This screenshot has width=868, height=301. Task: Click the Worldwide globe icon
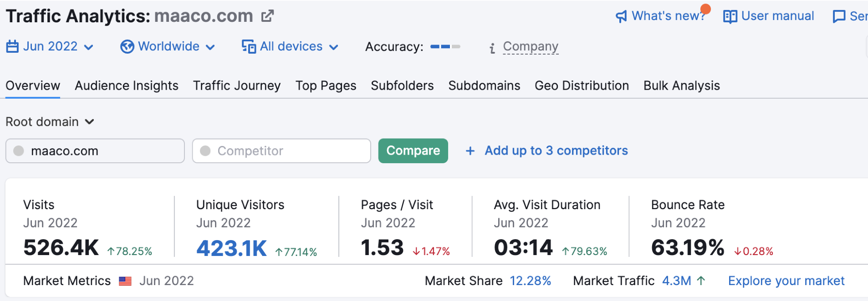127,46
